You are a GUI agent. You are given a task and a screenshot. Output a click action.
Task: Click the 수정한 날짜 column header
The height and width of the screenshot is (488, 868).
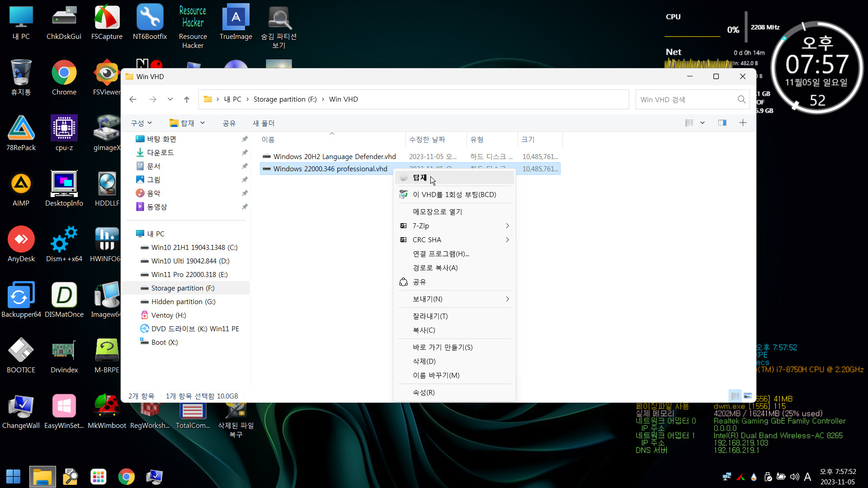pyautogui.click(x=436, y=140)
